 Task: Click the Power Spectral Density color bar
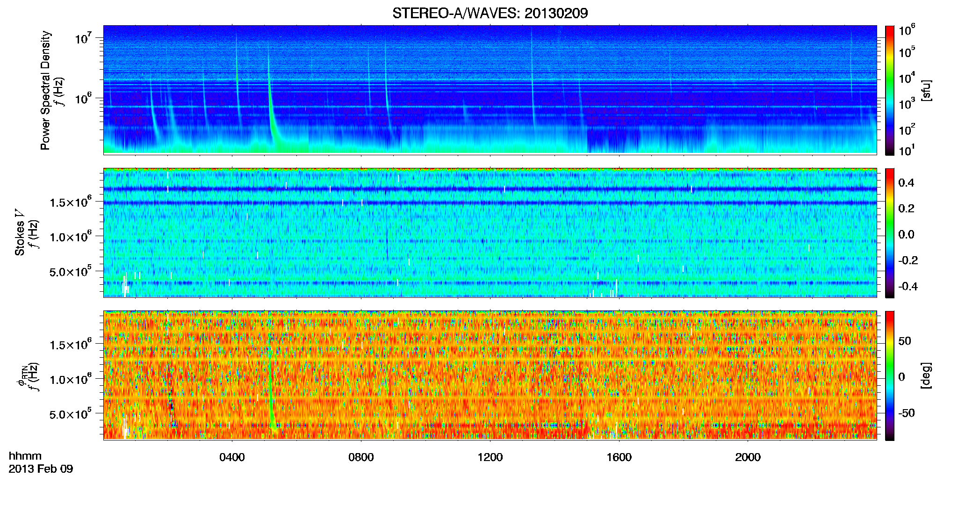890,90
